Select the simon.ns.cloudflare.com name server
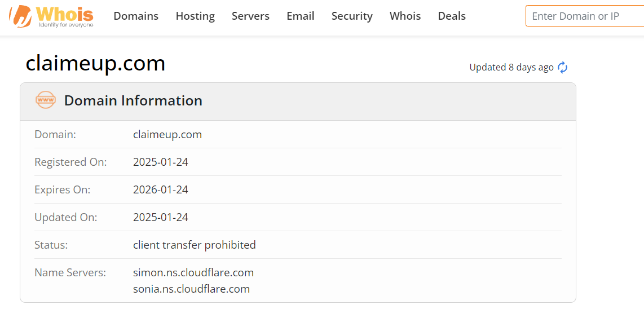The height and width of the screenshot is (309, 644). point(193,273)
